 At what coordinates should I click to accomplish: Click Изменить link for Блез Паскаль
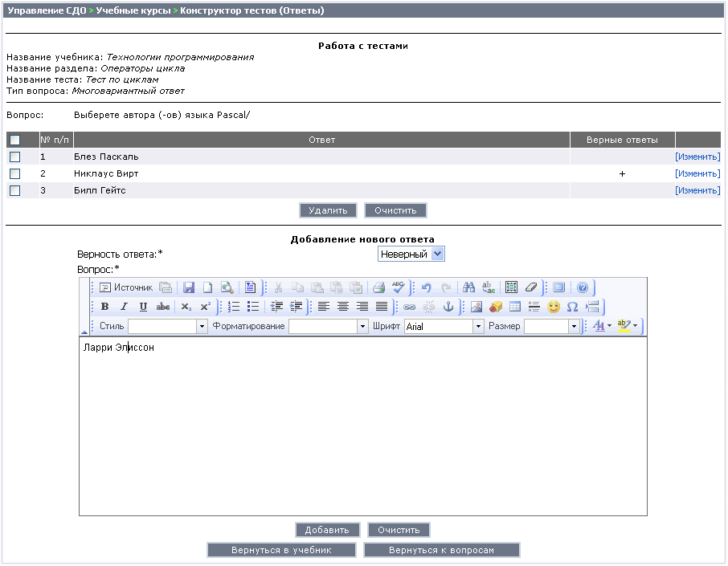tap(697, 157)
